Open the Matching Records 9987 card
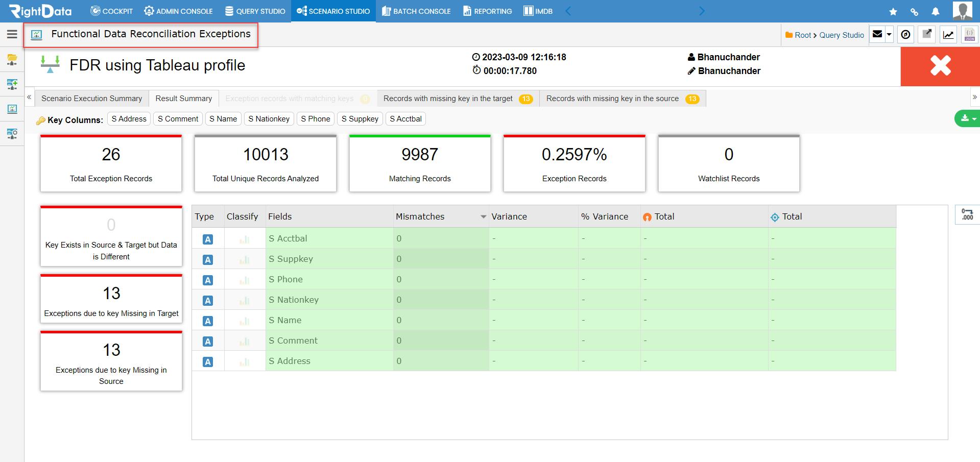This screenshot has height=462, width=980. (420, 163)
